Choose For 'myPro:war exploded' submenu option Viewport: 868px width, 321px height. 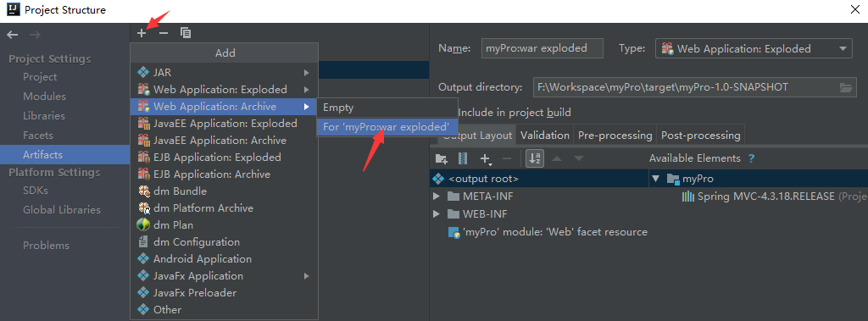pos(387,127)
